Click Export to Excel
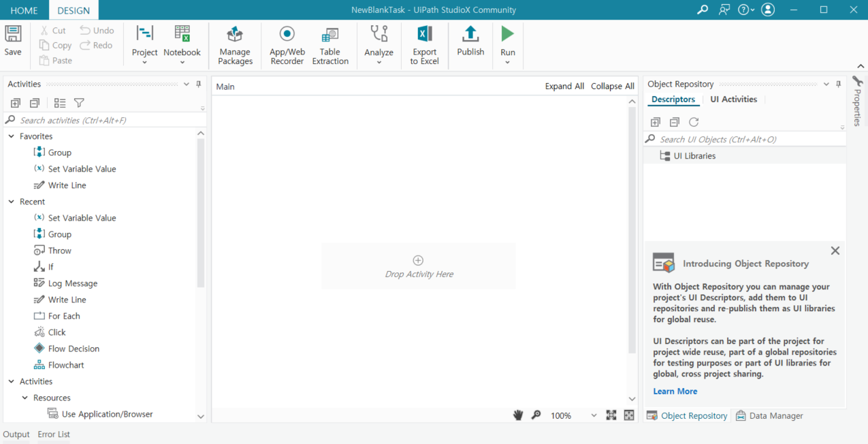The height and width of the screenshot is (444, 868). pyautogui.click(x=424, y=45)
